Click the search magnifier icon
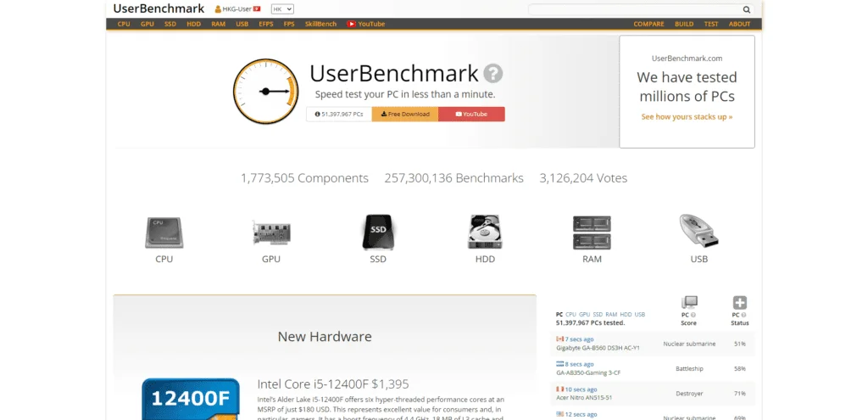This screenshot has height=420, width=868. pos(746,9)
